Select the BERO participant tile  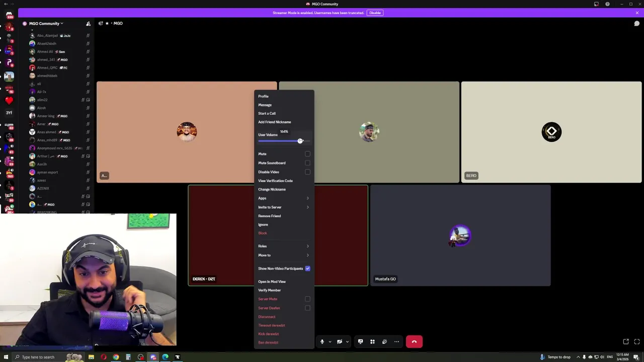point(551,132)
